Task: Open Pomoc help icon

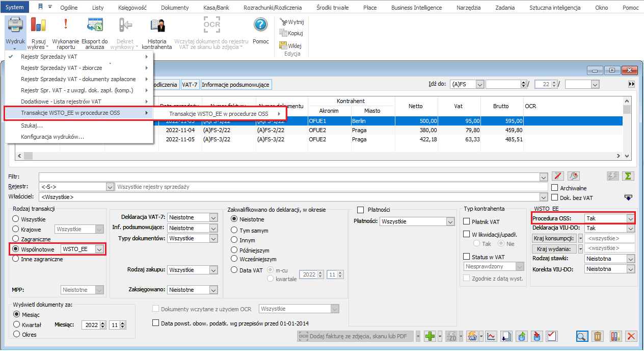Action: coord(260,26)
